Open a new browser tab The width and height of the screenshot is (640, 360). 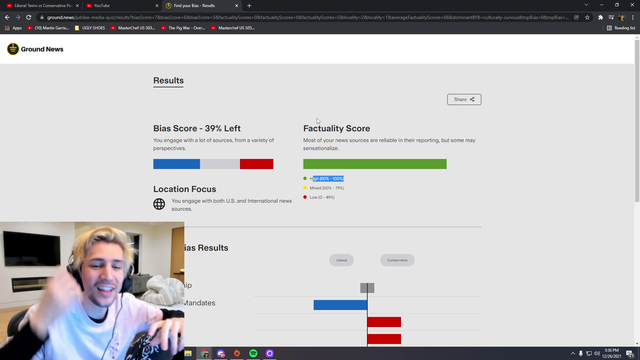click(x=249, y=6)
